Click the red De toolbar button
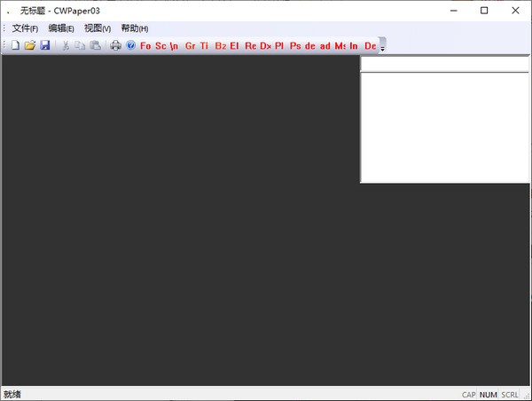The width and height of the screenshot is (532, 401). 370,45
